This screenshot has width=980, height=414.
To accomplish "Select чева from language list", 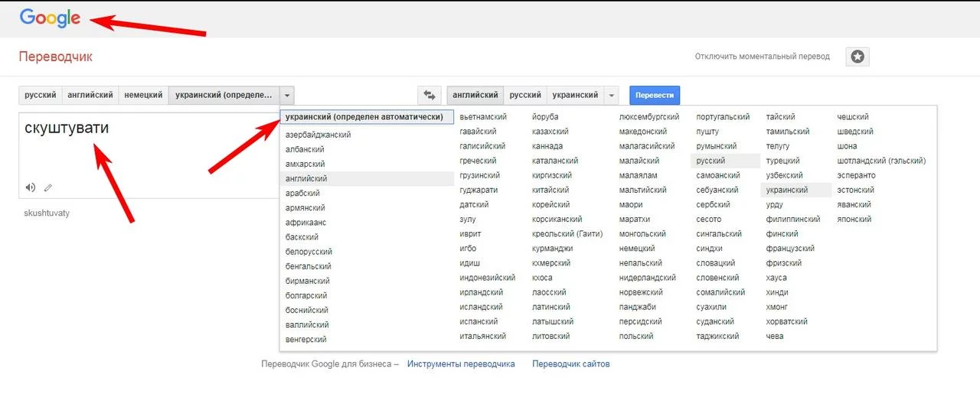I will [x=775, y=336].
